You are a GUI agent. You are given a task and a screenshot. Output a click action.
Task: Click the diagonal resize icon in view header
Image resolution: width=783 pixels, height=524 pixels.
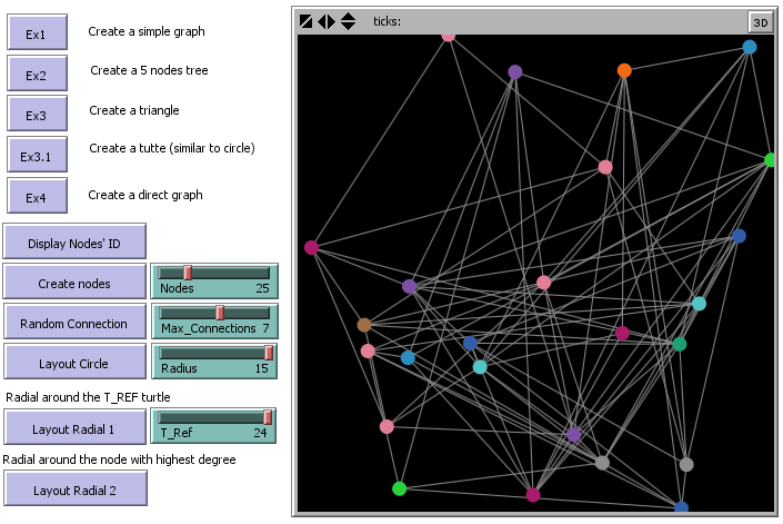point(306,21)
